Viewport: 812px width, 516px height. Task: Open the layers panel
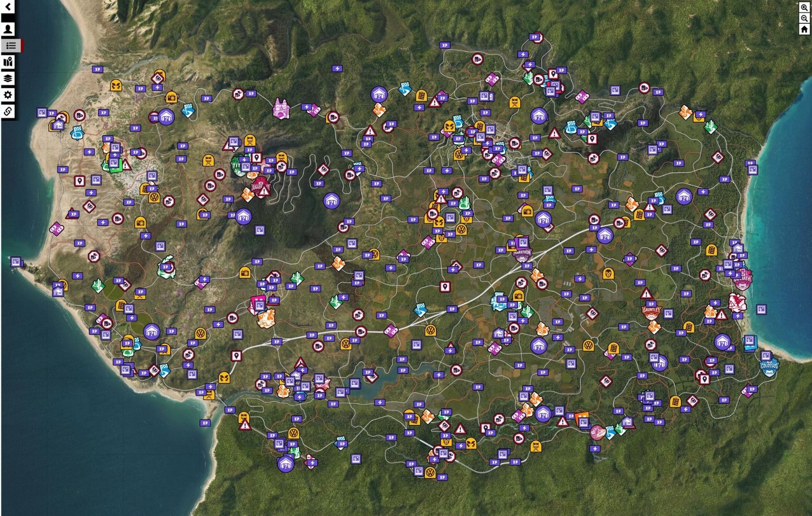(x=8, y=78)
